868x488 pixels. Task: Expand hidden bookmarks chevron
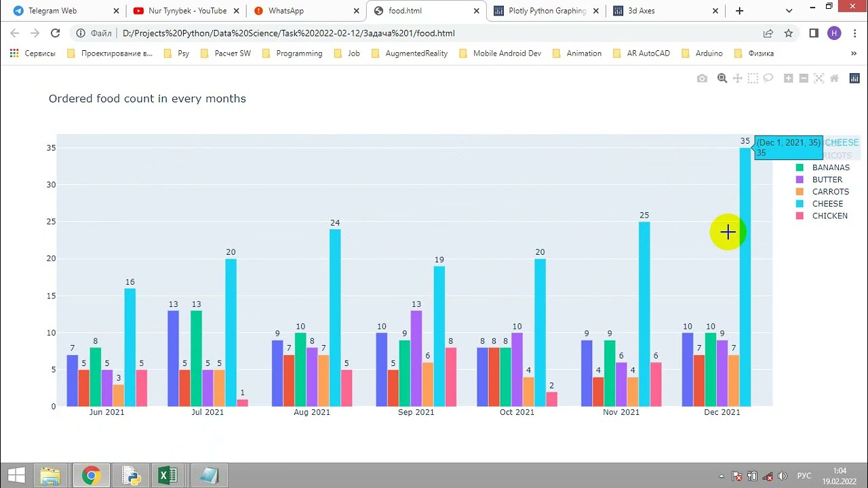854,53
